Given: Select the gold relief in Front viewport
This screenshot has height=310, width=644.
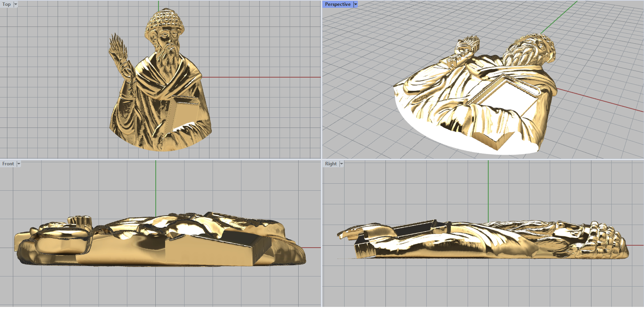Looking at the screenshot, I should pyautogui.click(x=161, y=242).
